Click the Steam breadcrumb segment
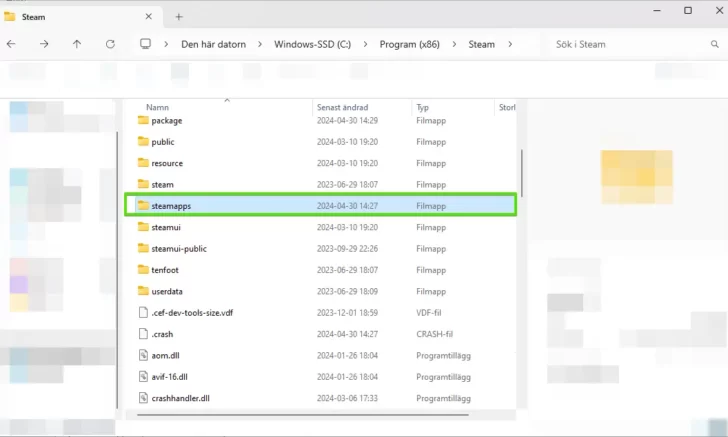This screenshot has width=728, height=437. click(x=481, y=44)
